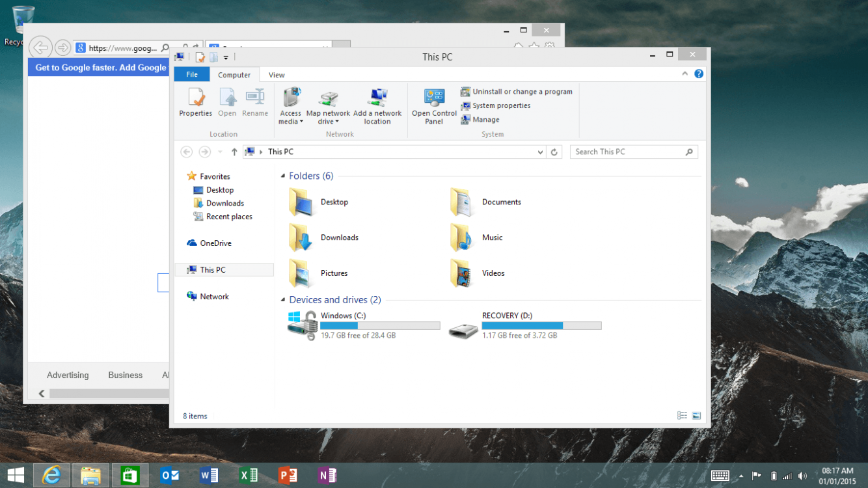Click Internet Explorer address bar with Google URL

pos(122,47)
